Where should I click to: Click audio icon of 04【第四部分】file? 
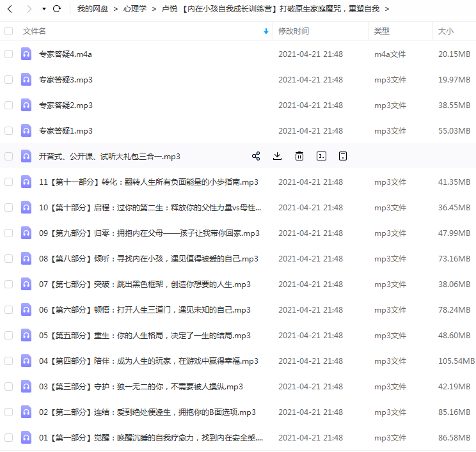[26, 361]
